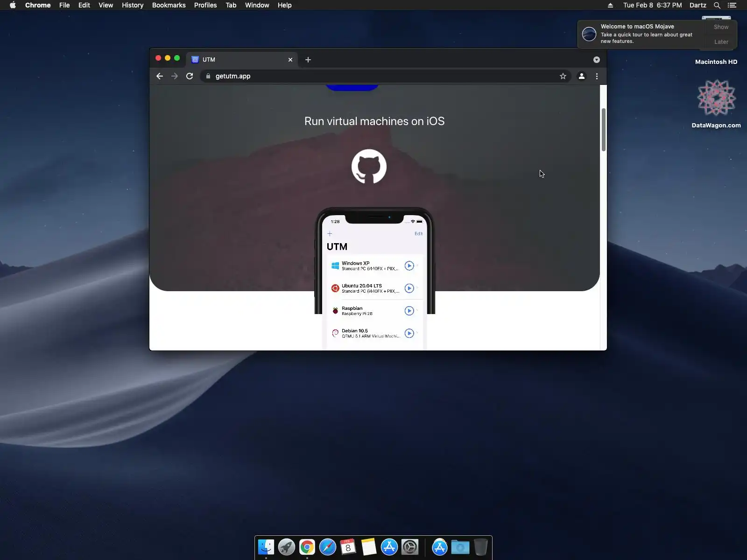Image resolution: width=747 pixels, height=560 pixels.
Task: Open the Chrome application menu
Action: coord(38,5)
